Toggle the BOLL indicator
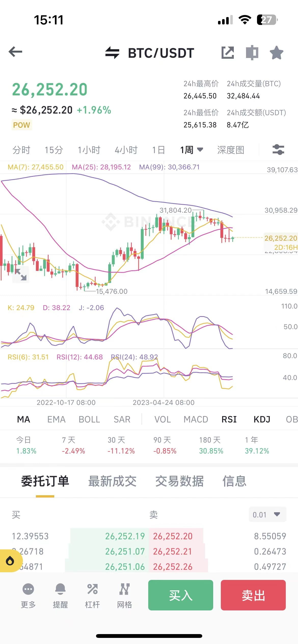The image size is (298, 644). (x=89, y=419)
